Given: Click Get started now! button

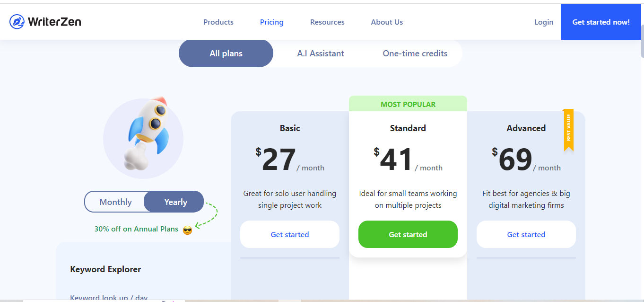Looking at the screenshot, I should pos(601,22).
